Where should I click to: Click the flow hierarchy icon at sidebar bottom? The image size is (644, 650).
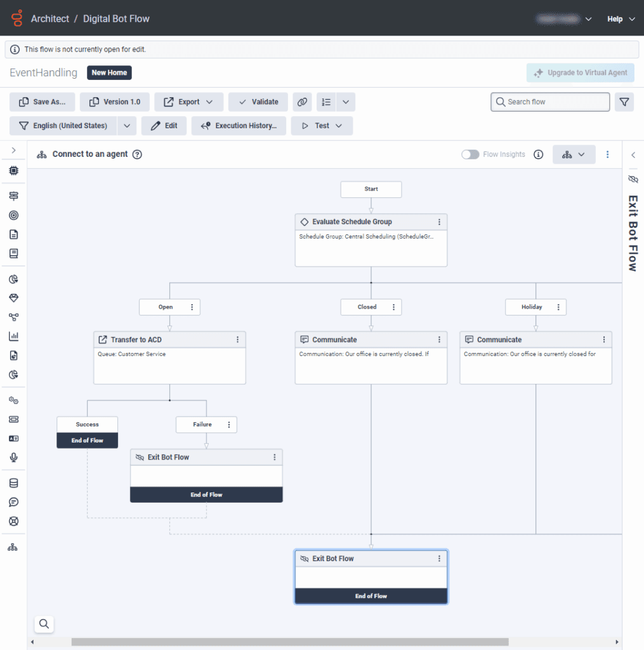13,546
